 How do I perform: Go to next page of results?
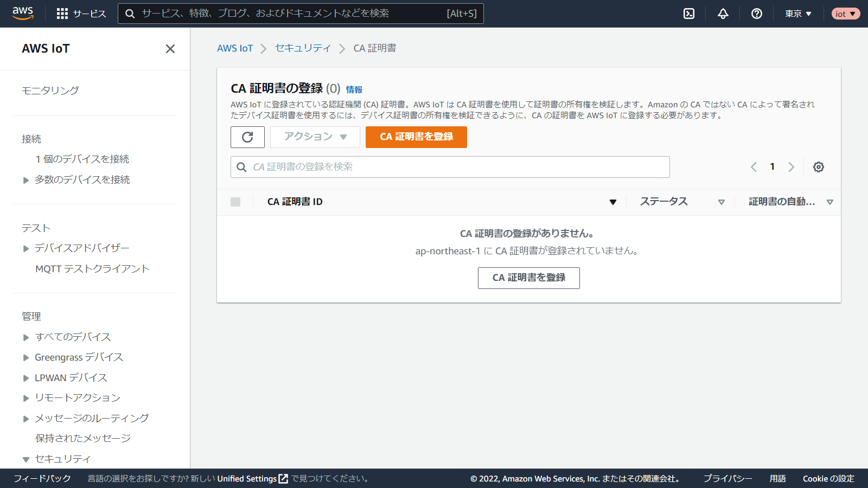coord(791,167)
